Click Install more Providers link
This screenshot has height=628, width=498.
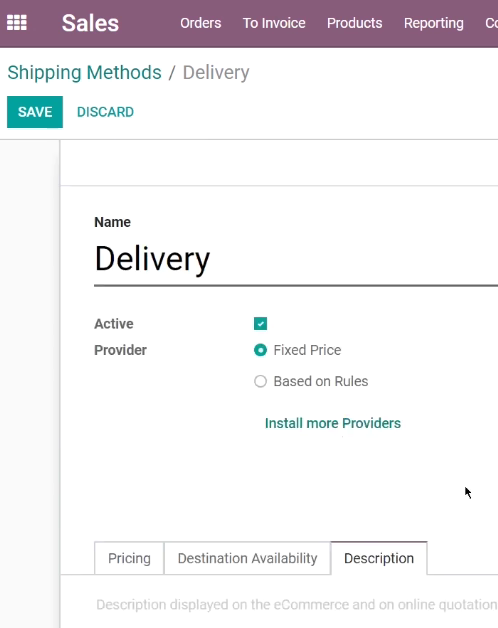pos(333,423)
